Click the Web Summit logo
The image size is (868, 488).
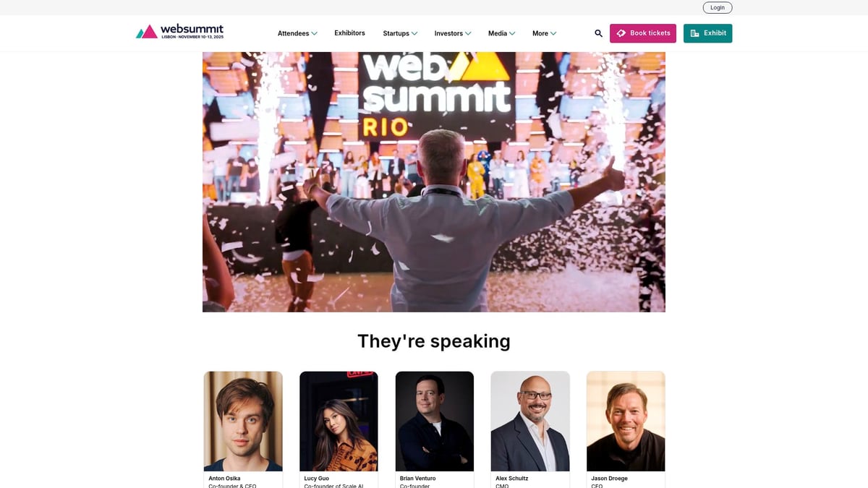tap(179, 32)
